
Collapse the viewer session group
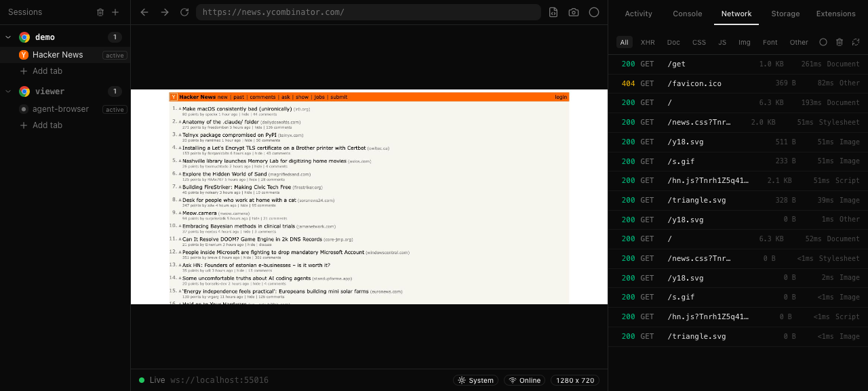click(8, 91)
